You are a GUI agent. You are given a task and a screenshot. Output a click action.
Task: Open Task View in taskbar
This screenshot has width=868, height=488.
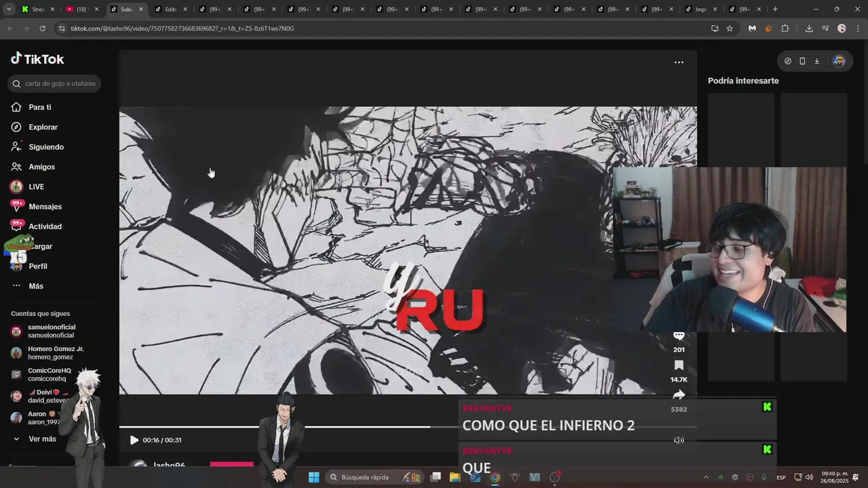[436, 477]
